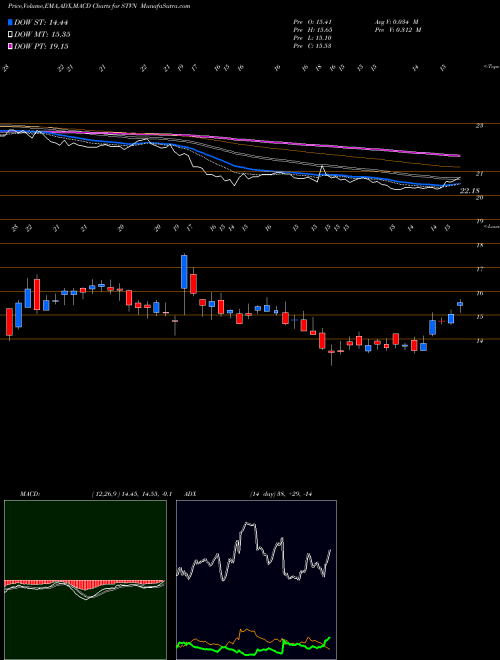Click the MACD (12,26,9) parameters text
This screenshot has width=500, height=660.
pos(132,494)
